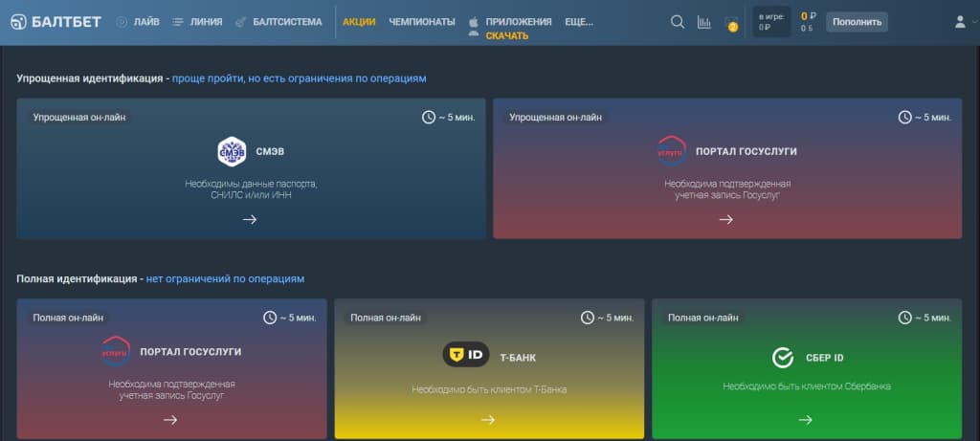Click 'Необходимо быть клиентом Сбербанка' text
This screenshot has height=441, width=980.
807,386
